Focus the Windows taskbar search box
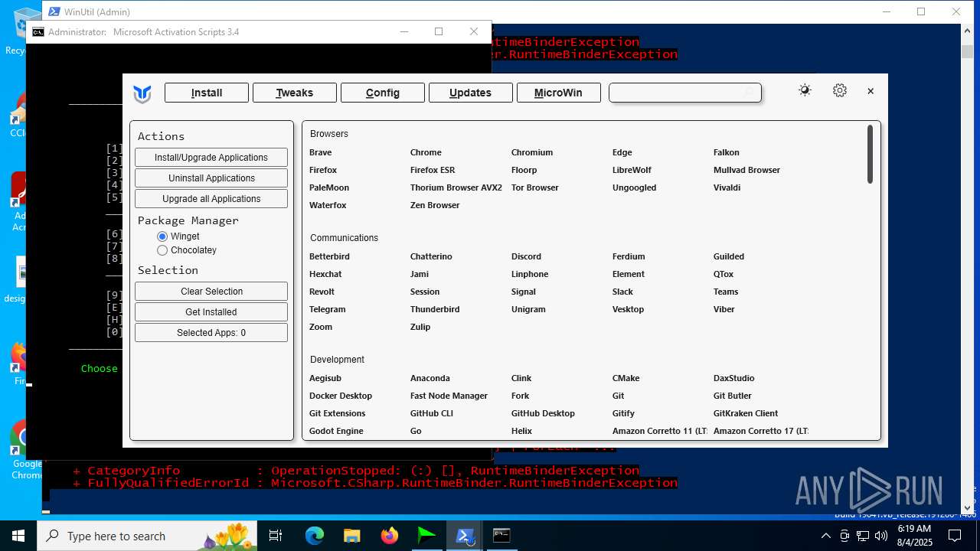The width and height of the screenshot is (980, 551). click(x=145, y=536)
